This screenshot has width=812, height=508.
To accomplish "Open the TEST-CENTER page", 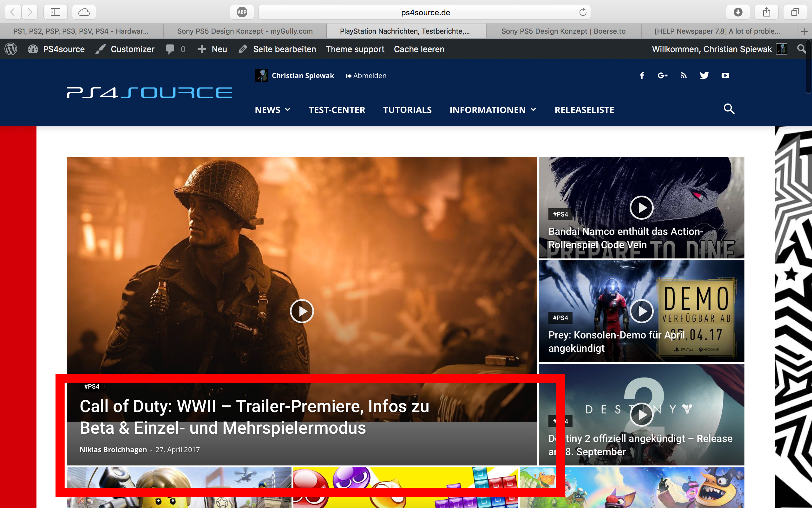I will 337,110.
